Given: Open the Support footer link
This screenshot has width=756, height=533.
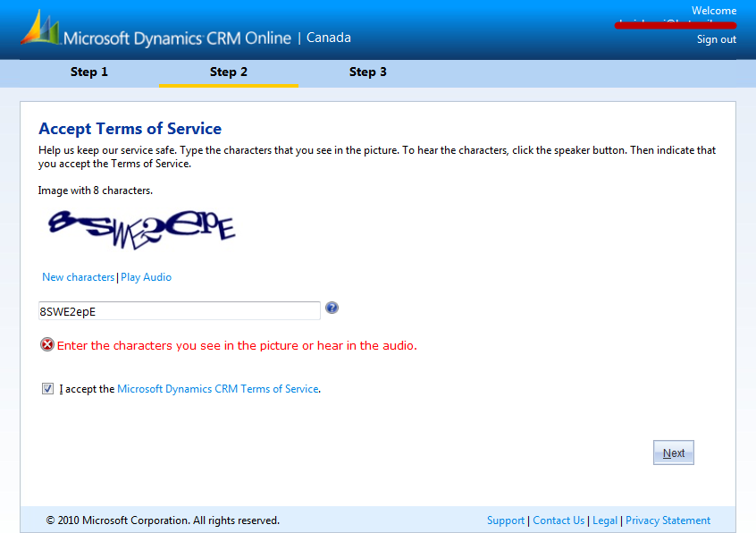Looking at the screenshot, I should [505, 520].
